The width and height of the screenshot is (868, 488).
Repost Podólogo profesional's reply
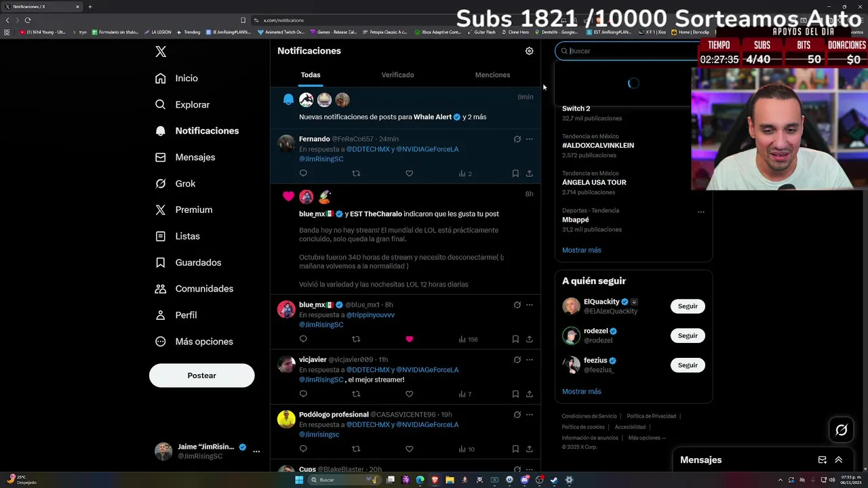click(356, 449)
